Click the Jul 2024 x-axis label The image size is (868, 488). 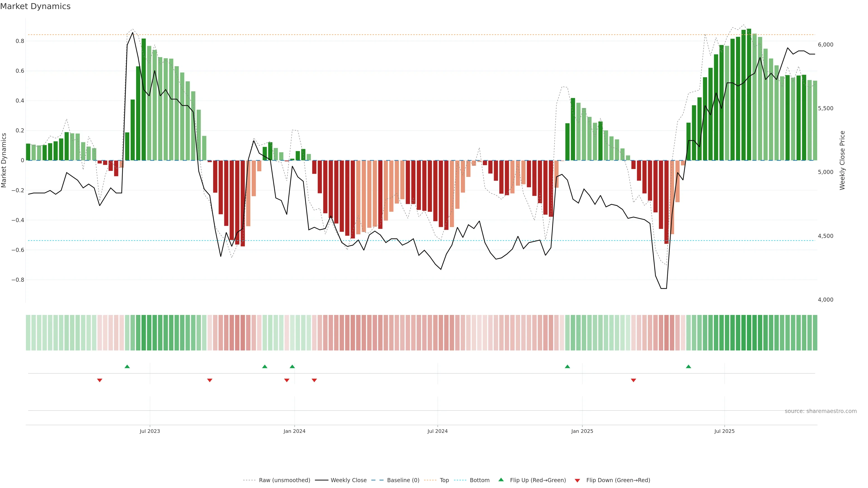click(x=437, y=431)
